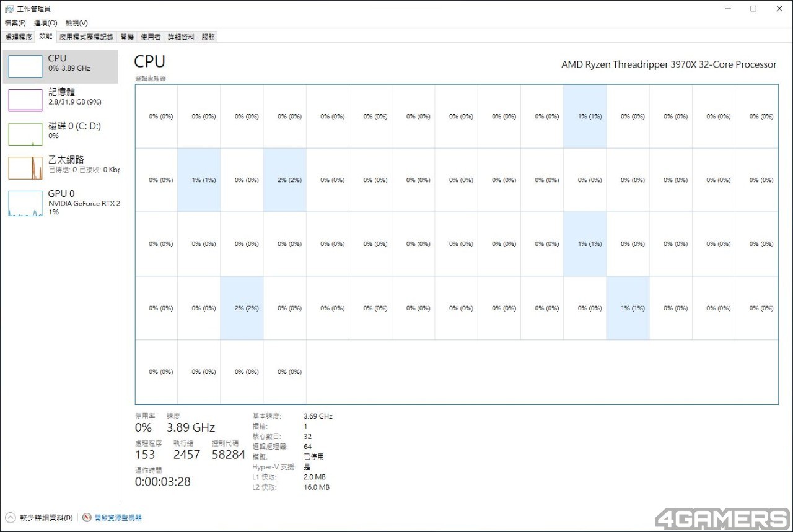The height and width of the screenshot is (532, 793).
Task: Collapse view with 較少詳細資料 chevron icon
Action: (10, 518)
